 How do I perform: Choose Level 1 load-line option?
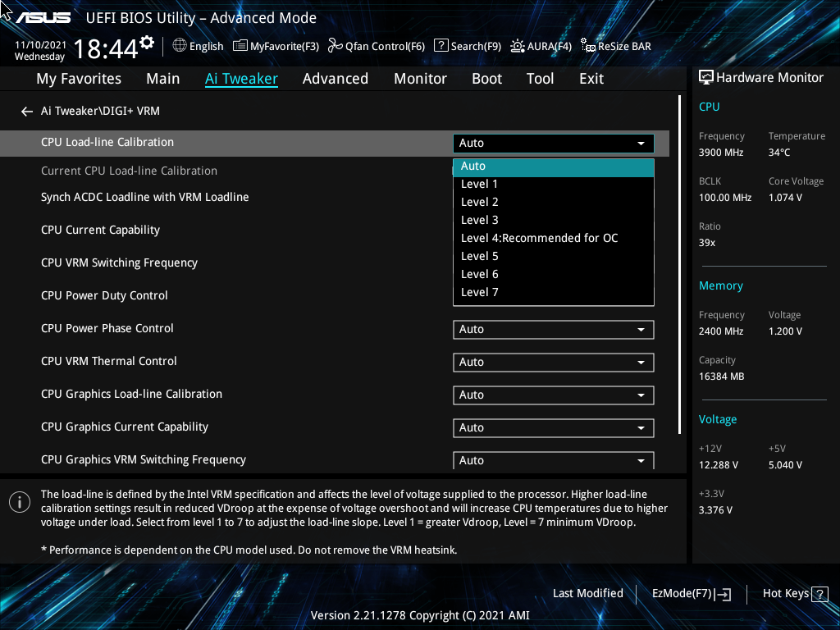[x=554, y=185]
